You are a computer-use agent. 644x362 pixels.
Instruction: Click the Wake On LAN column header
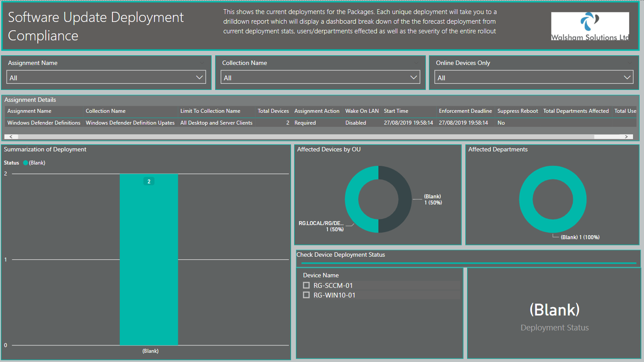(x=362, y=111)
